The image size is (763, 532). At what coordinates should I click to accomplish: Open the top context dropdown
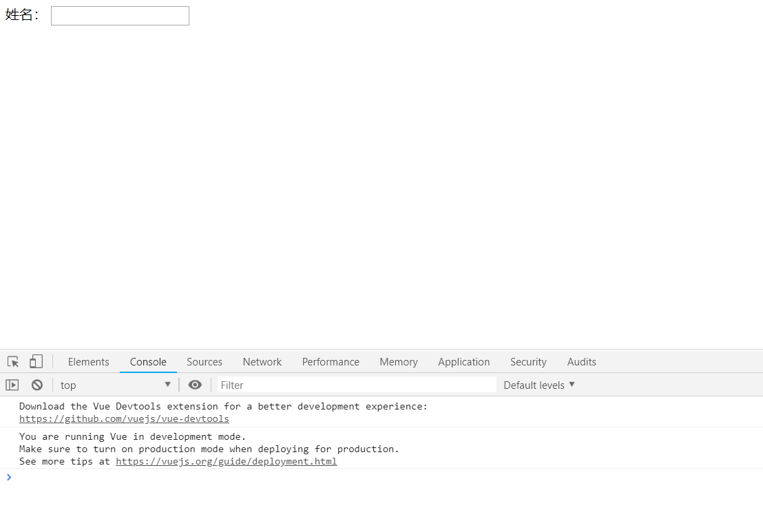pos(115,385)
